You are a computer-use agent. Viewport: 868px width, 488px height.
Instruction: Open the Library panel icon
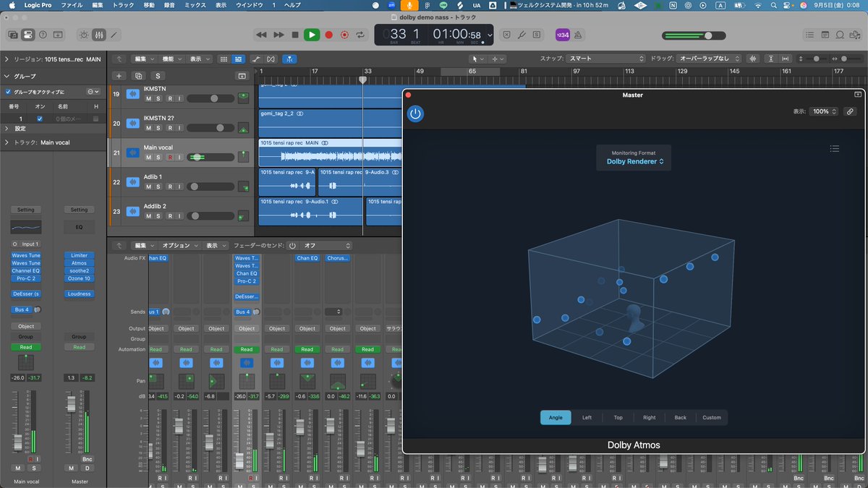(x=13, y=34)
